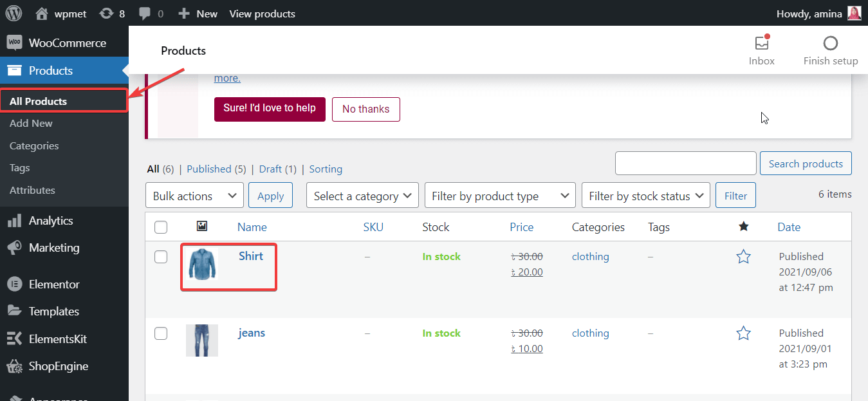Open the Elementor sidebar icon
The image size is (868, 401).
coord(14,284)
